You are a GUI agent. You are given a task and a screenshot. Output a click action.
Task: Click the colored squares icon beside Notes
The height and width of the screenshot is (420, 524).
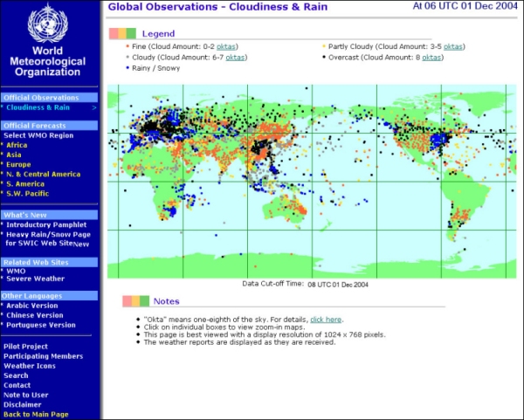point(134,301)
